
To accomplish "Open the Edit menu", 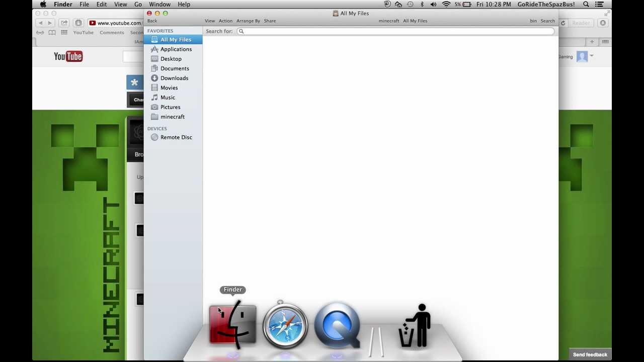I will [x=102, y=5].
